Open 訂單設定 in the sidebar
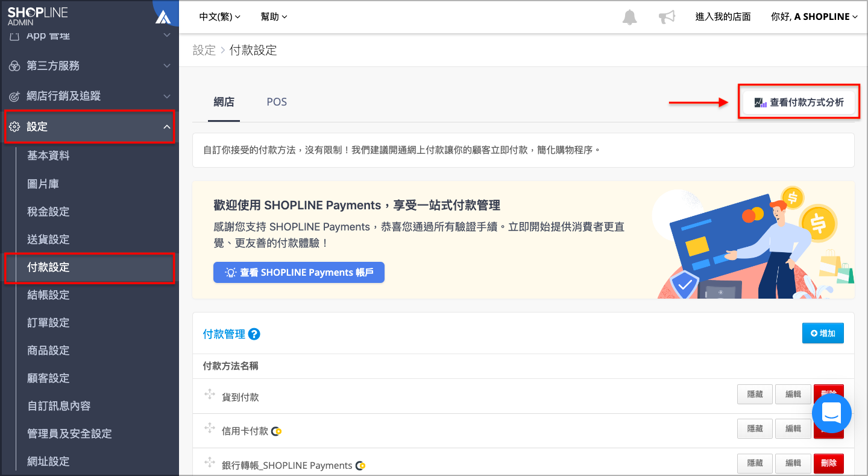The width and height of the screenshot is (868, 476). coord(48,323)
